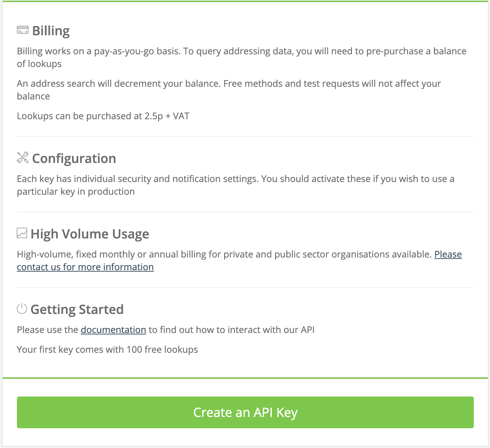Screen dimensions: 490x448
Task: Click the Create an API Key button
Action: pos(245,412)
